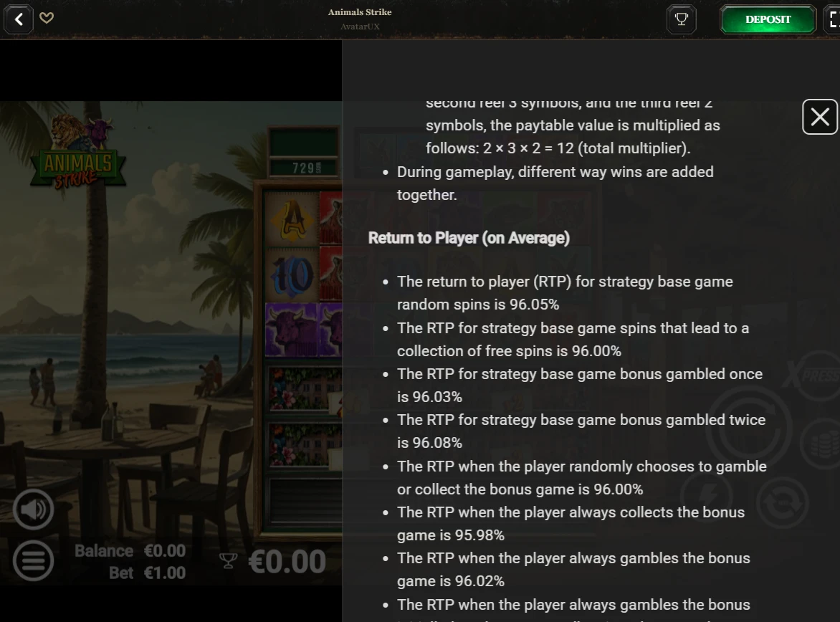Viewport: 840px width, 622px height.
Task: Toggle the autoplay arrows icon
Action: click(783, 504)
